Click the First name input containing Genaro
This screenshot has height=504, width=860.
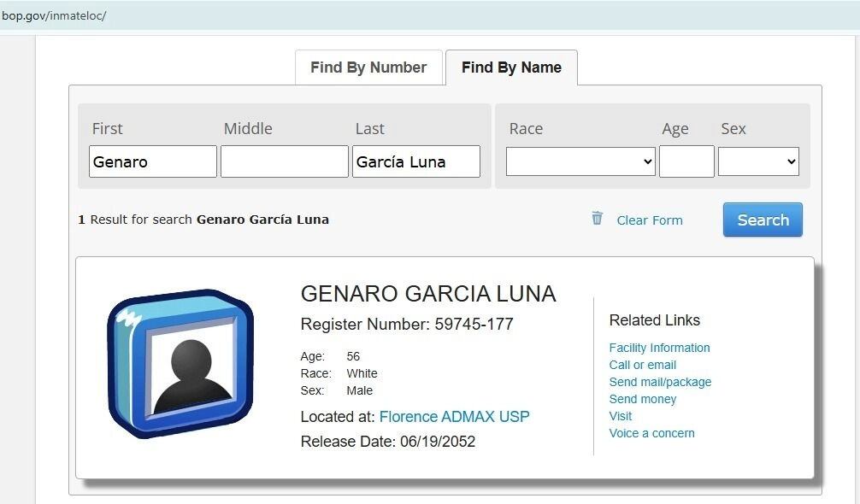tap(152, 161)
